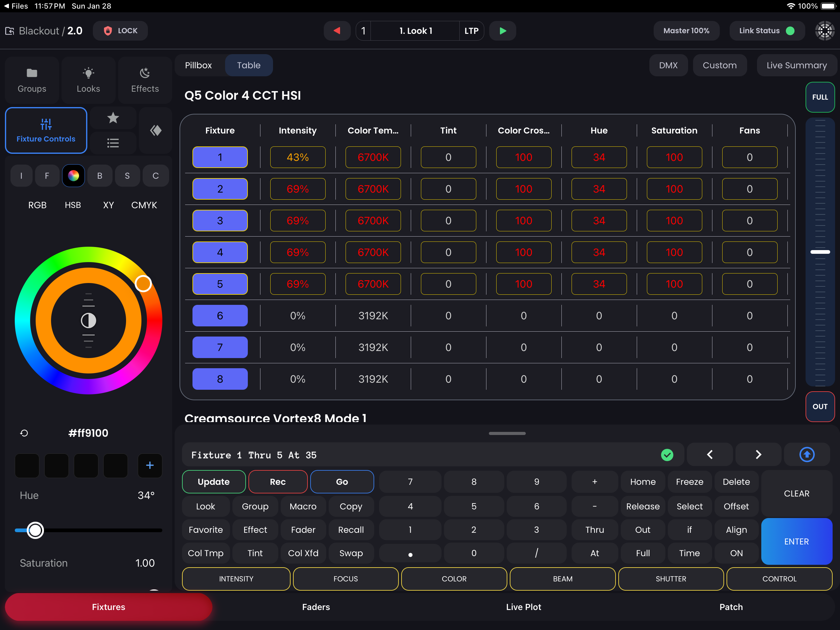Add a color preset with plus icon
The width and height of the screenshot is (840, 630).
[x=150, y=465]
